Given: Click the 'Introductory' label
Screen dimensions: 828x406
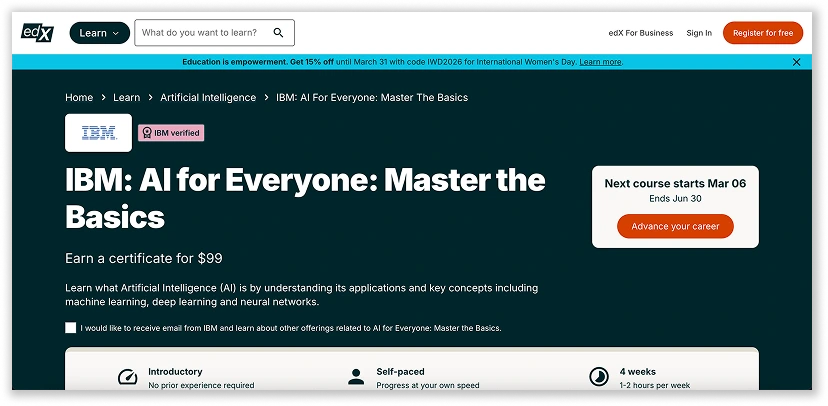Looking at the screenshot, I should click(x=175, y=372).
